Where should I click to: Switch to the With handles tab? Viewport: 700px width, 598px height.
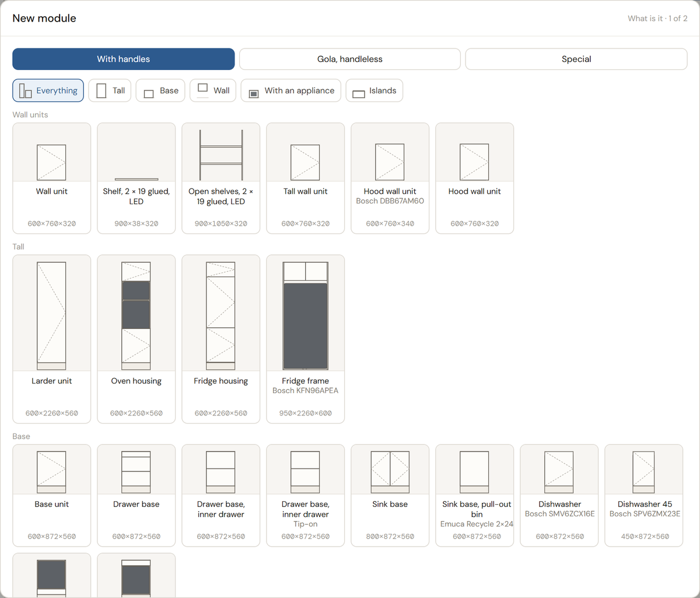click(x=124, y=59)
